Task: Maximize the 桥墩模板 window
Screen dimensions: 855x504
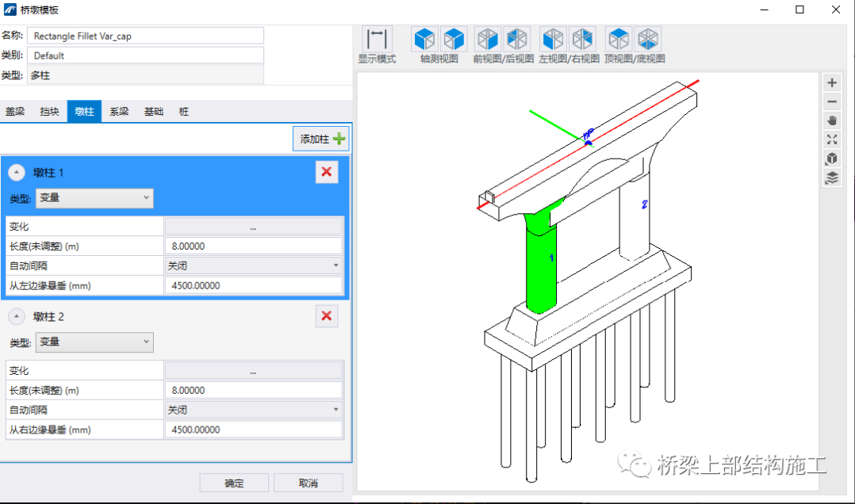Action: pos(800,10)
